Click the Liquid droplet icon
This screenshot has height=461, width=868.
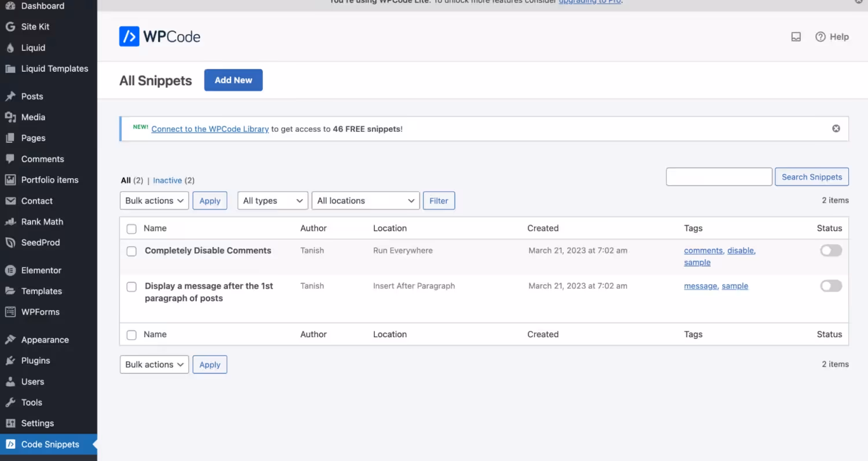click(x=10, y=48)
